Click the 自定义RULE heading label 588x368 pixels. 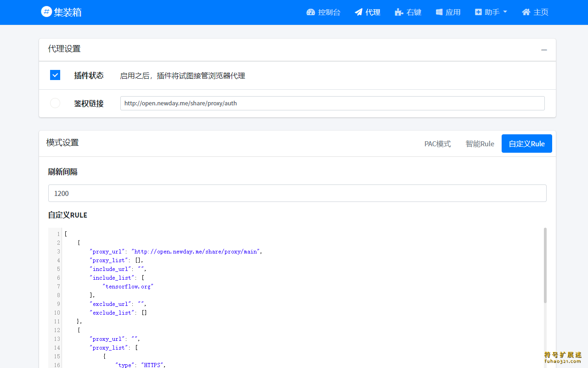pyautogui.click(x=68, y=215)
